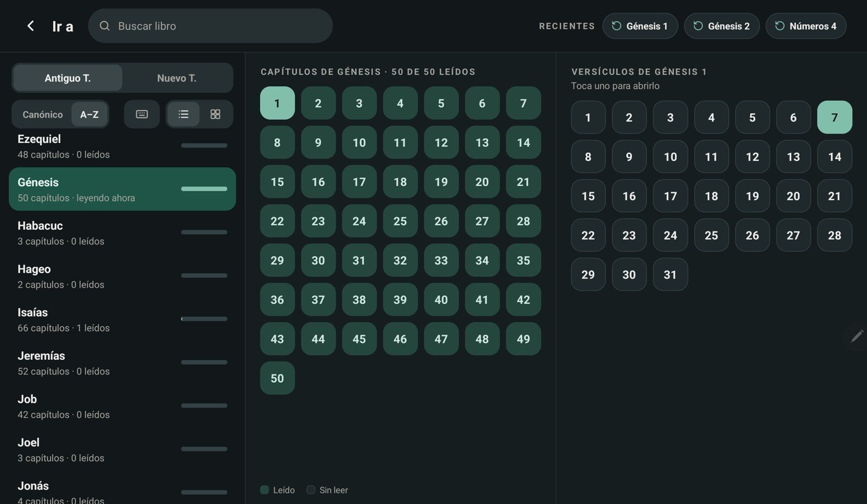Go back with the arrow icon
Viewport: 867px width, 504px height.
point(31,26)
